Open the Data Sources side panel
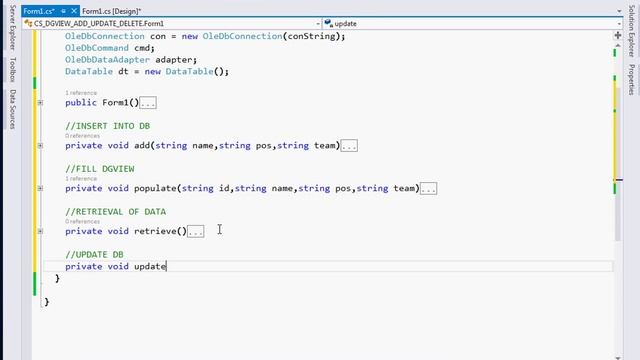This screenshot has height=360, width=640. [x=12, y=109]
